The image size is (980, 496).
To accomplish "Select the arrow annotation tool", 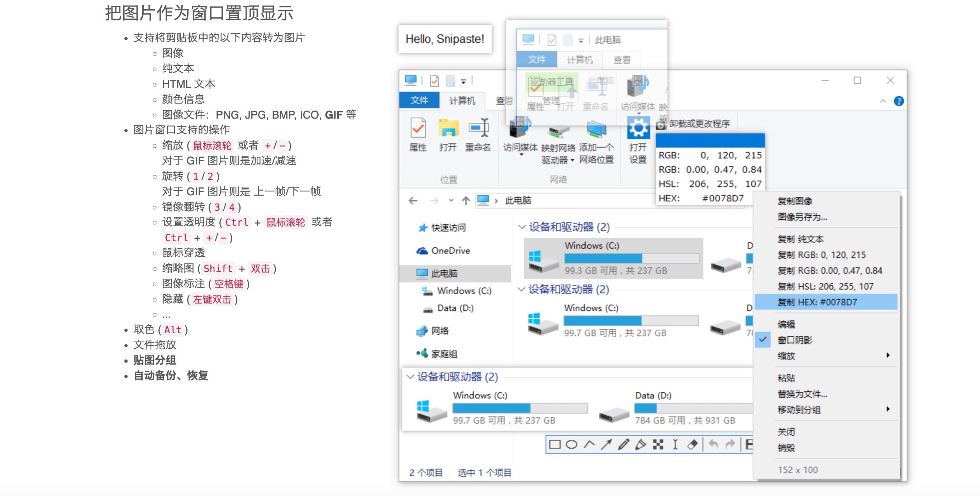I will coord(606,444).
